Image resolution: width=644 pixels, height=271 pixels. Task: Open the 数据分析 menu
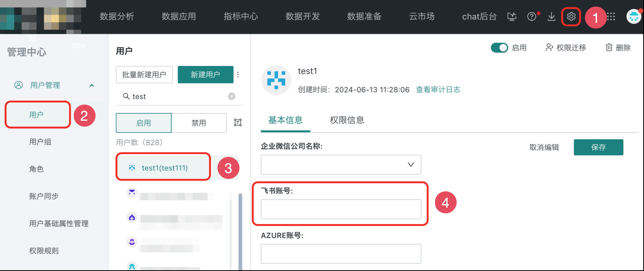pyautogui.click(x=117, y=17)
